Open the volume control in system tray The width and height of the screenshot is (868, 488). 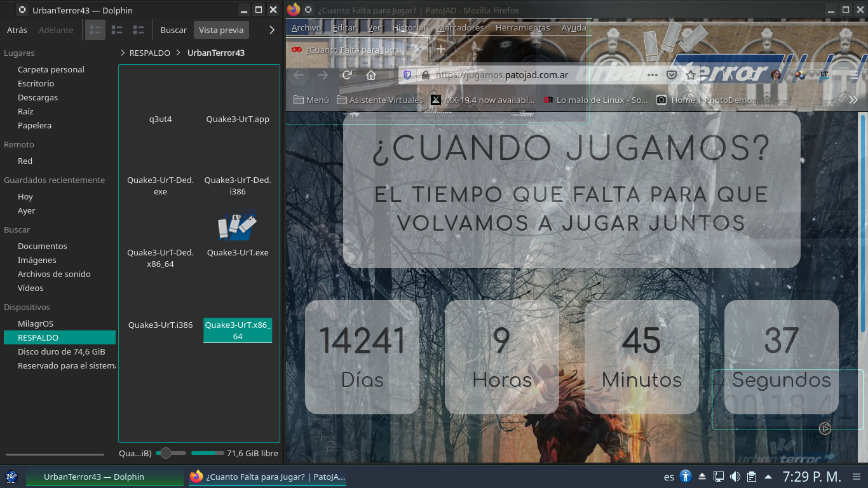735,477
